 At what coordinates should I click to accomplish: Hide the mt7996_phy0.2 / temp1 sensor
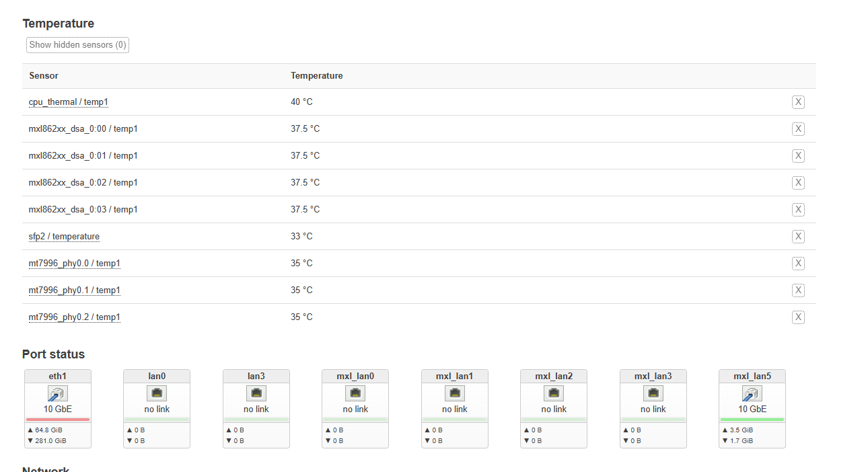tap(798, 317)
